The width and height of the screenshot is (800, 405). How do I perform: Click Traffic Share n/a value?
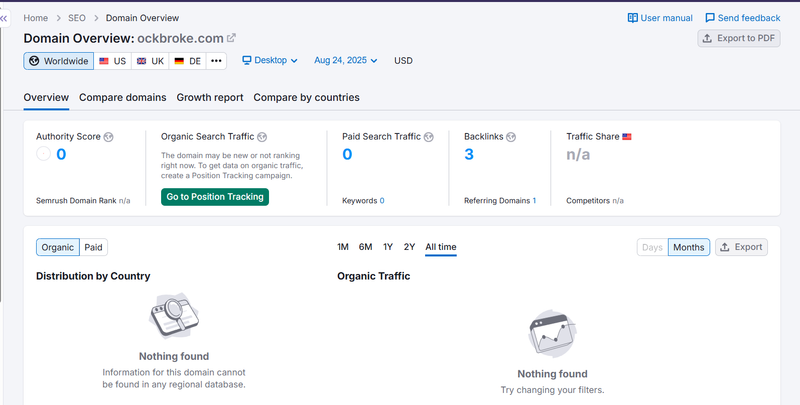click(578, 155)
